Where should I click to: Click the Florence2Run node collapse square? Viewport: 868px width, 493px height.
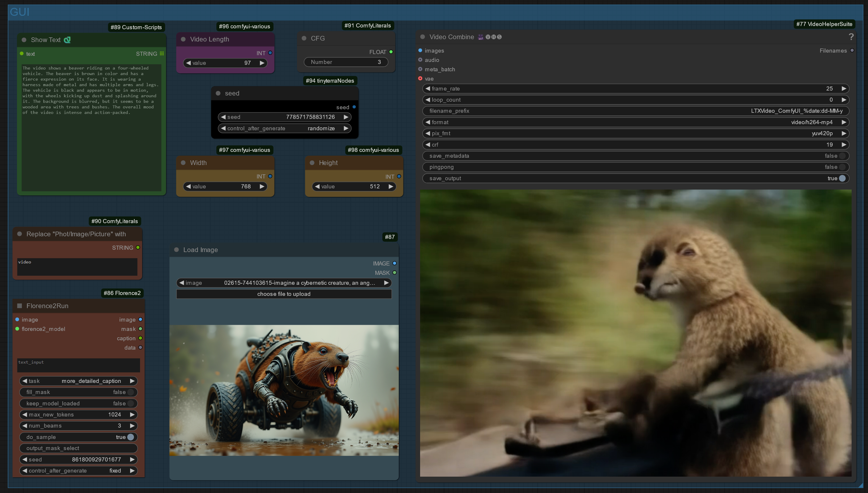point(20,306)
